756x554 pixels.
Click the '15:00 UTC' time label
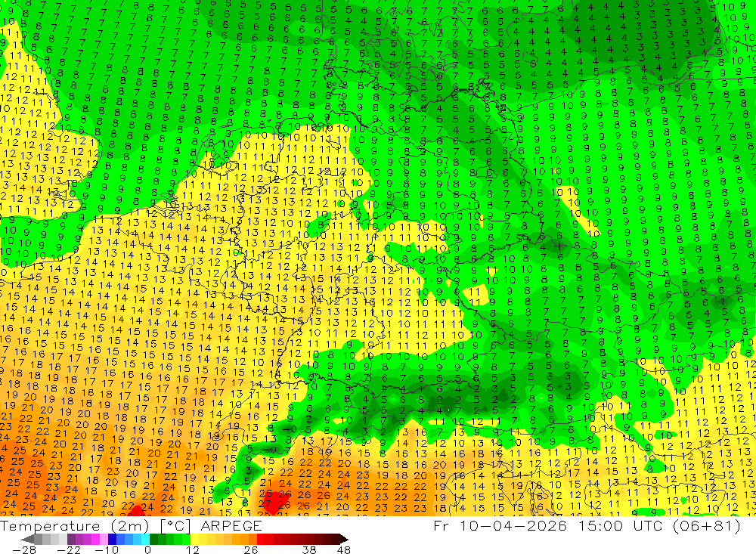[621, 525]
